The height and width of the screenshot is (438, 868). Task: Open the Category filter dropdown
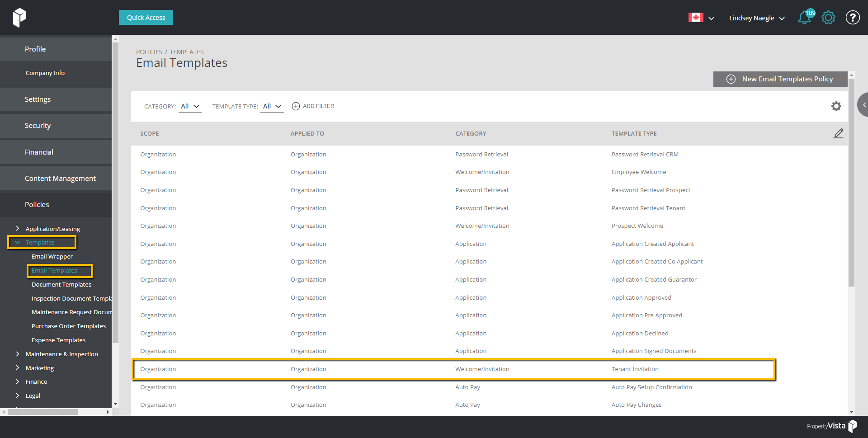190,106
